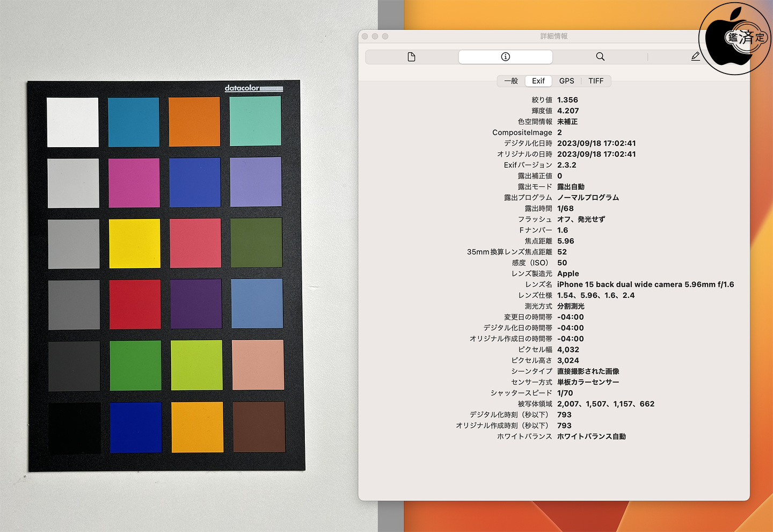The height and width of the screenshot is (532, 773).
Task: Switch to the GPS tab
Action: point(566,81)
